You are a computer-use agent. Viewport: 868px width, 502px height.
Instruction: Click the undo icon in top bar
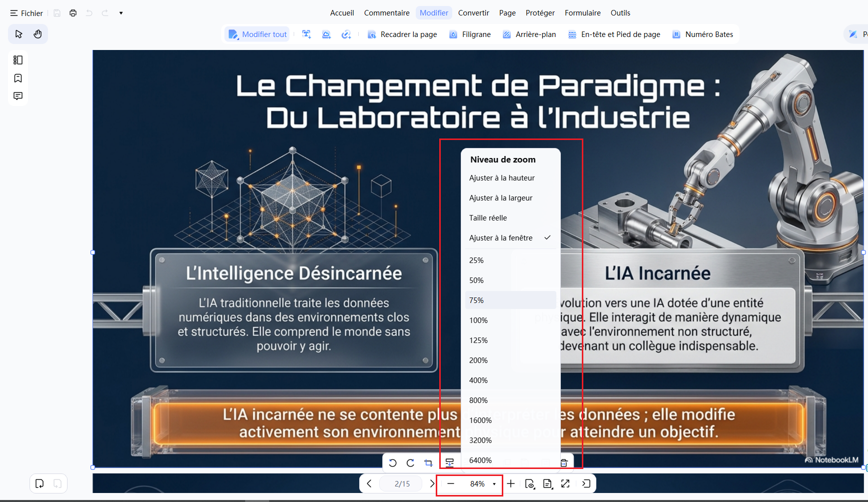[89, 13]
